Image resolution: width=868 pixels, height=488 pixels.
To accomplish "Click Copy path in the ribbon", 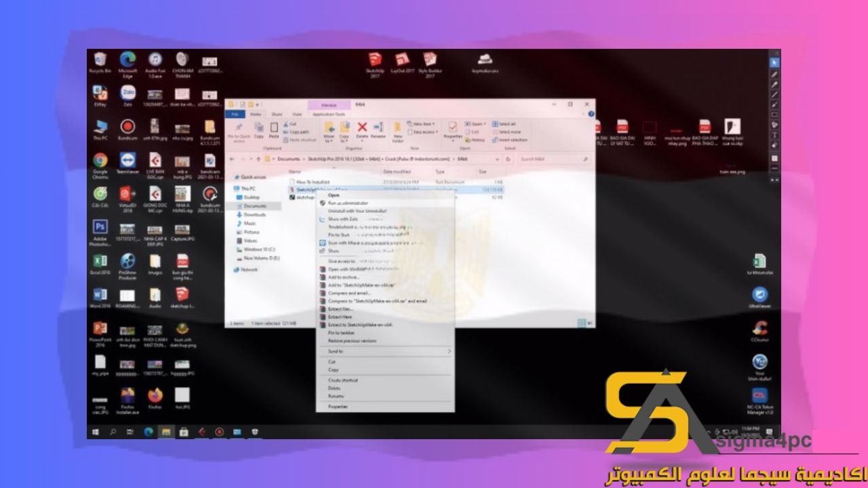I will [x=297, y=131].
